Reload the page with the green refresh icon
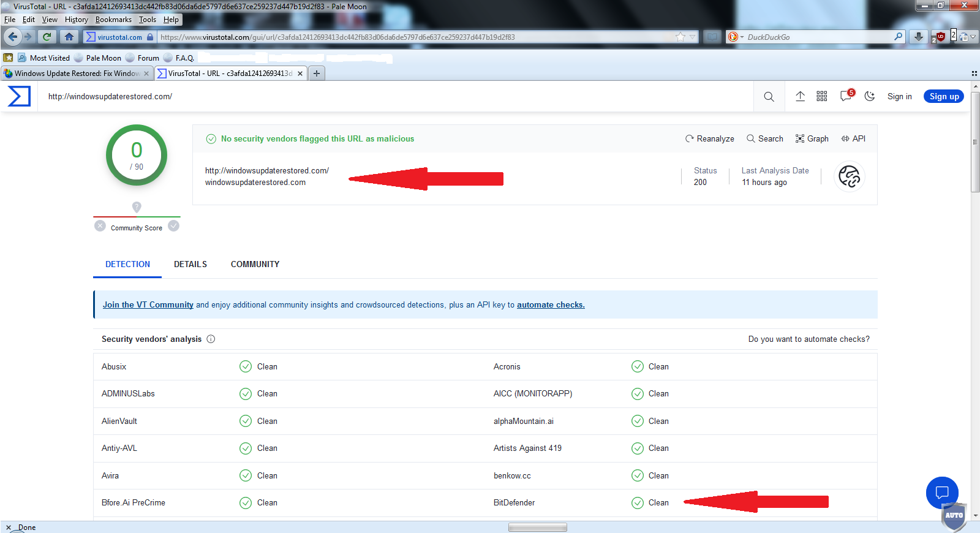Screen dimensions: 980x533 tap(47, 37)
